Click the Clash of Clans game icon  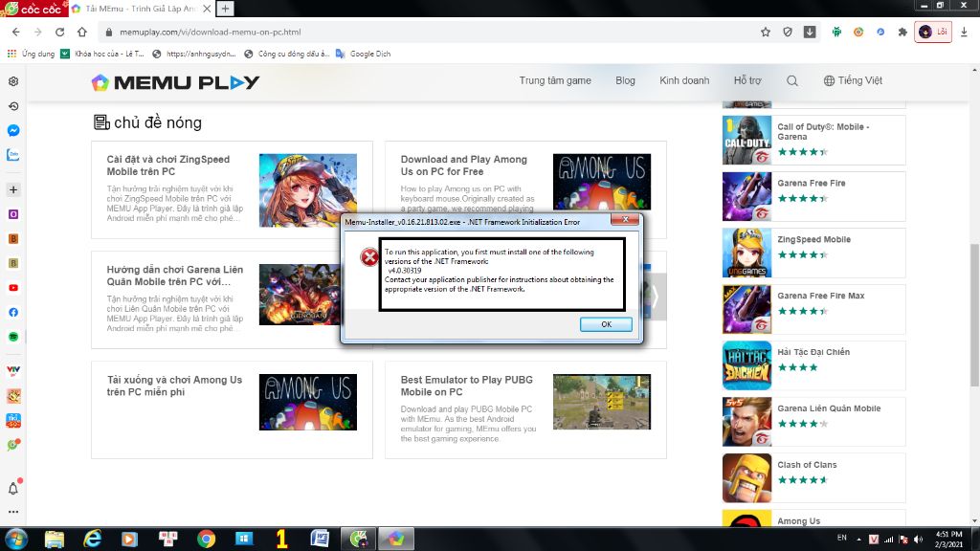pyautogui.click(x=746, y=478)
